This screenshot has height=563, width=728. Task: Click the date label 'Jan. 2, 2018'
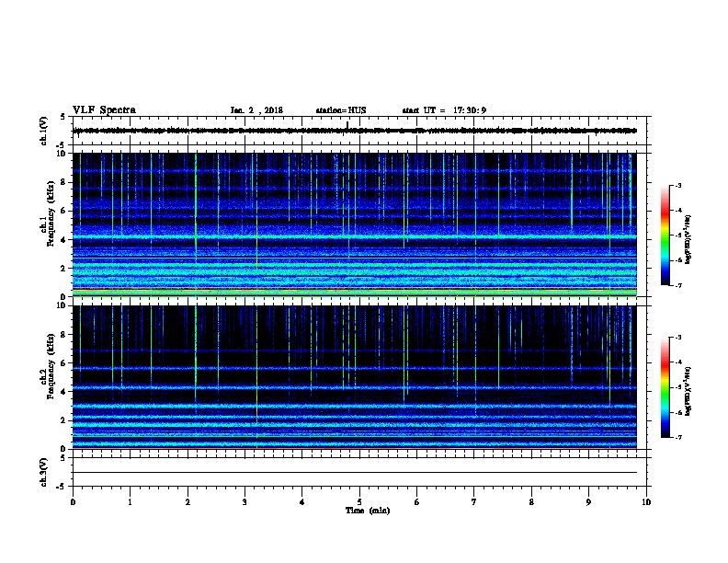[256, 110]
